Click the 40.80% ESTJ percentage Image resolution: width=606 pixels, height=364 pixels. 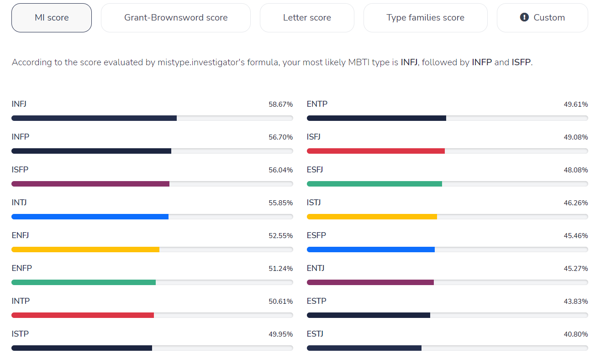point(575,334)
